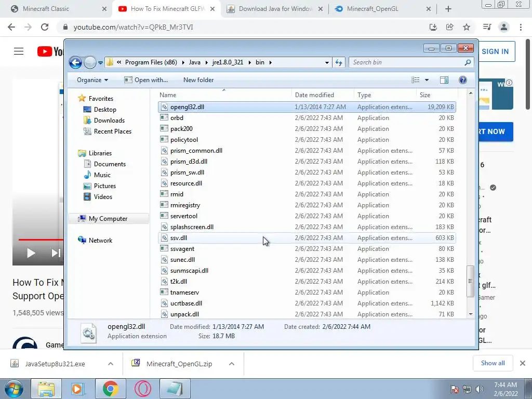Refresh the Explorer address bar

click(339, 62)
